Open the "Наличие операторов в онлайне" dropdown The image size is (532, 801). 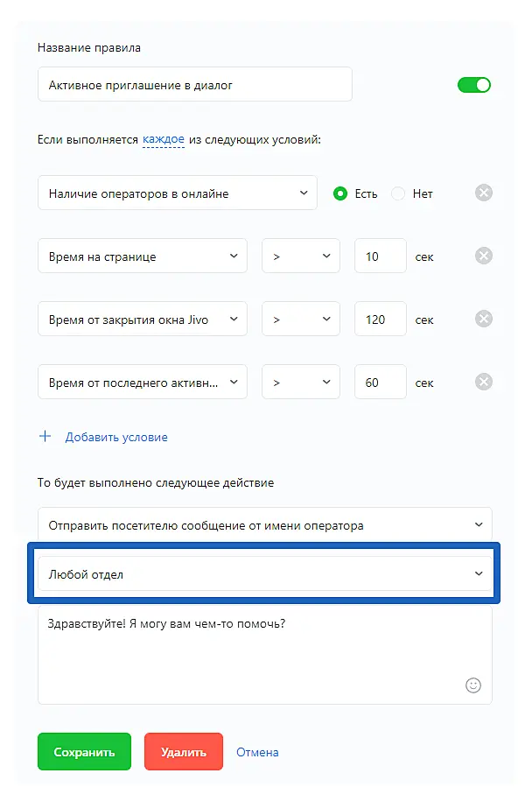177,193
